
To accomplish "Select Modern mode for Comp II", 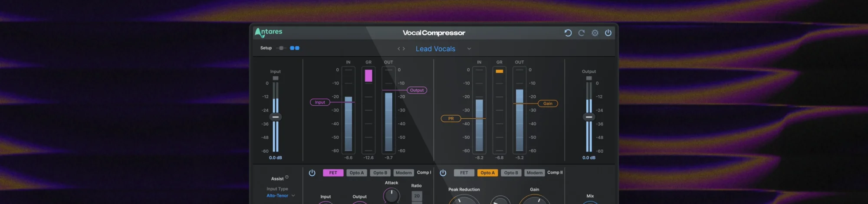I will pos(534,173).
